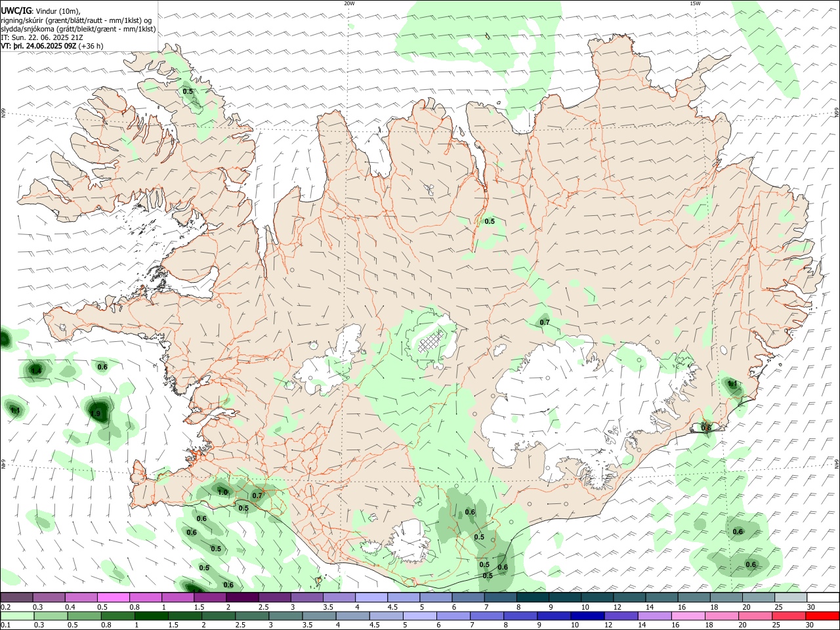This screenshot has width=840, height=630.
Task: Click the rain-scale swatch between 3.5 and 4
Action: click(319, 616)
